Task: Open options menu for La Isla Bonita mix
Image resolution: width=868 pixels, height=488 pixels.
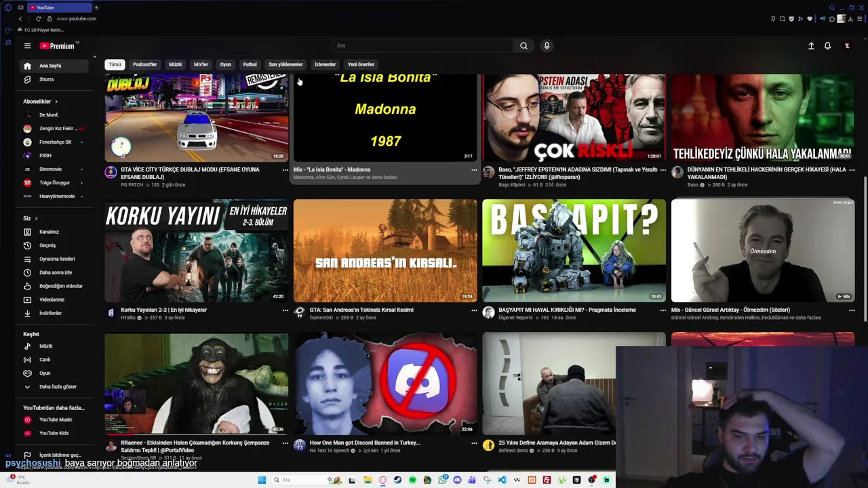Action: (x=474, y=170)
